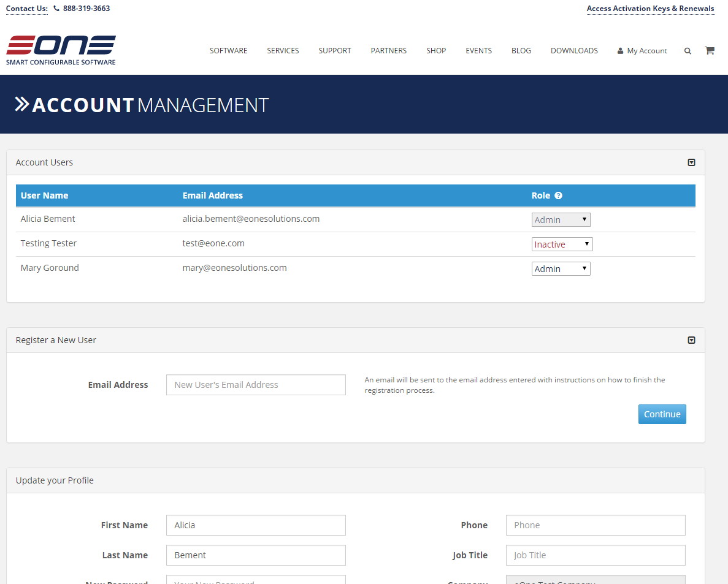Viewport: 728px width, 584px height.
Task: Open the site search icon
Action: pos(688,51)
